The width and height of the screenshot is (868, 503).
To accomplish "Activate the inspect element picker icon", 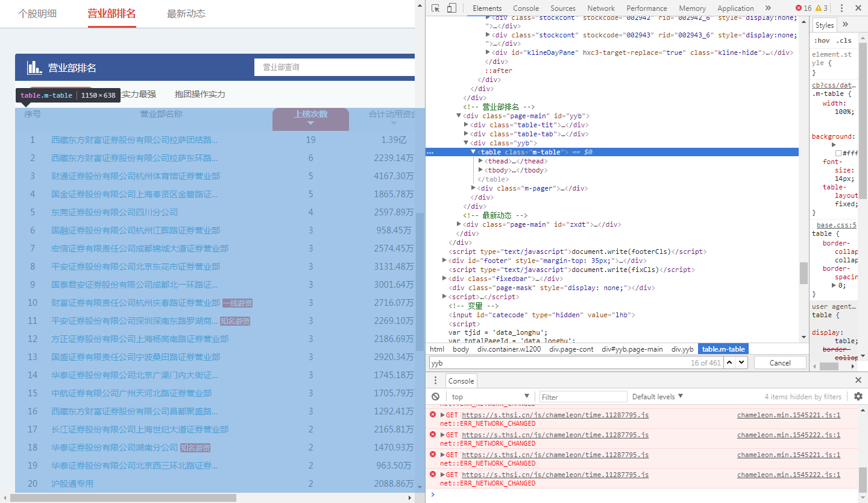I will 436,8.
